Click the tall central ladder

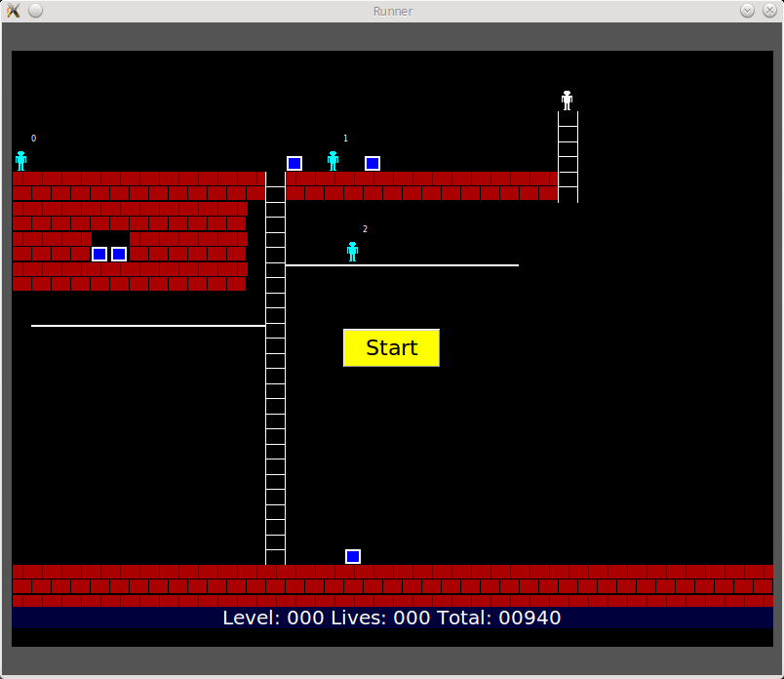click(276, 368)
